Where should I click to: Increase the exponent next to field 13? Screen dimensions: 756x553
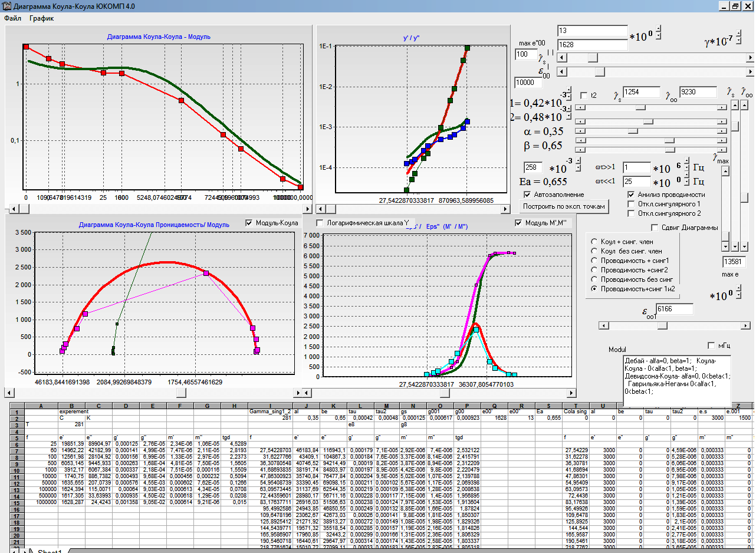[659, 28]
